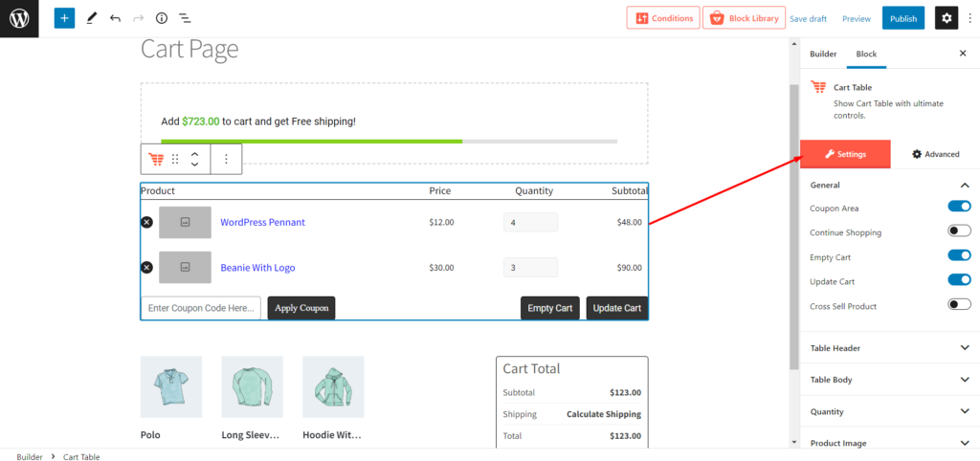Redo the last undone change
980x461 pixels.
tap(138, 18)
